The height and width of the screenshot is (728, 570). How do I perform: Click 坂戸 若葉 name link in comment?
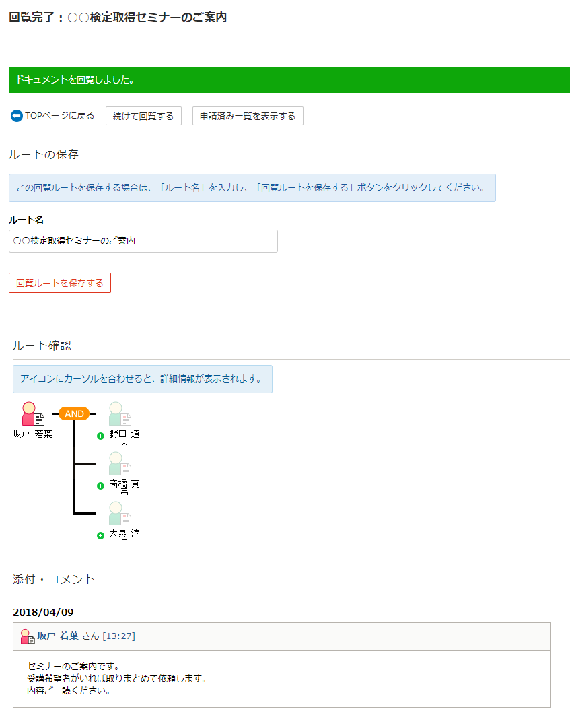(x=58, y=636)
